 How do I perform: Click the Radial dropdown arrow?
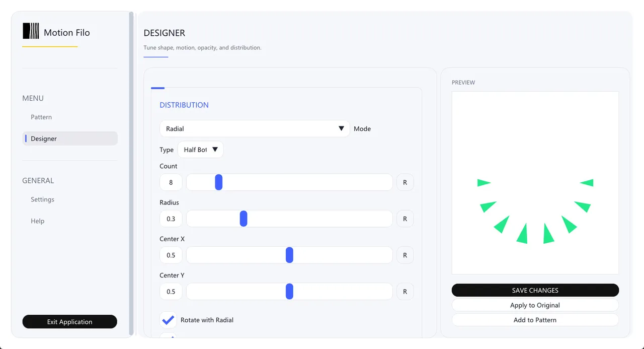[x=342, y=128]
